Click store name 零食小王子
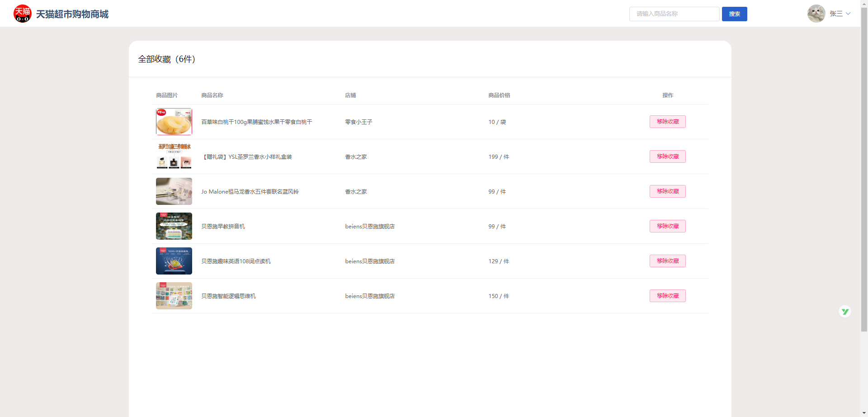The height and width of the screenshot is (417, 868). coord(359,122)
